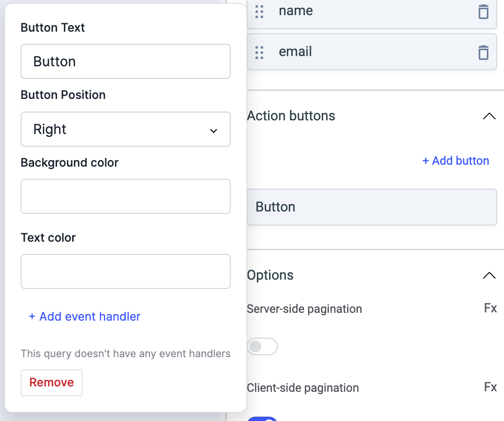Toggle the Server-side pagination switch

coord(262,346)
